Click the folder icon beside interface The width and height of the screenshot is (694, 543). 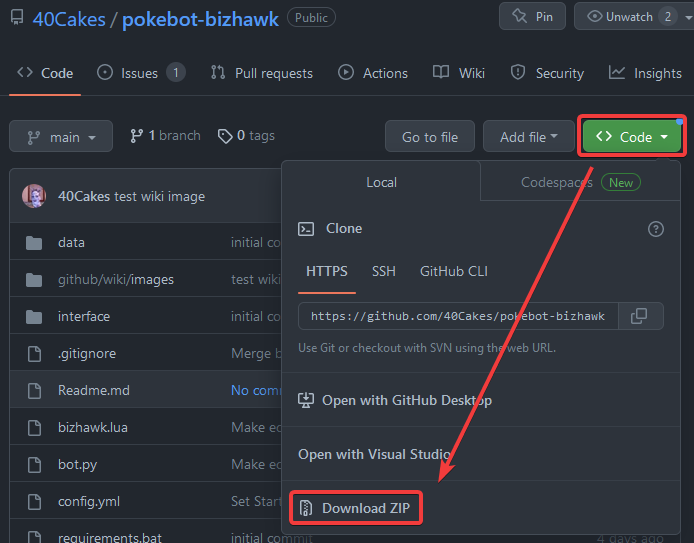tap(34, 316)
